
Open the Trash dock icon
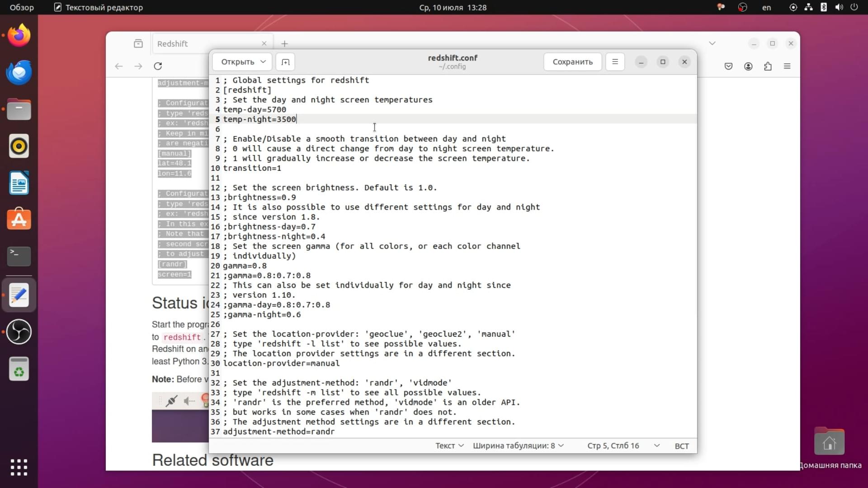click(19, 369)
